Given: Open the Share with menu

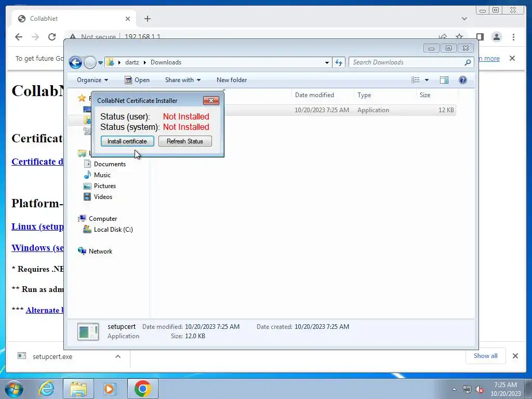Looking at the screenshot, I should click(182, 80).
